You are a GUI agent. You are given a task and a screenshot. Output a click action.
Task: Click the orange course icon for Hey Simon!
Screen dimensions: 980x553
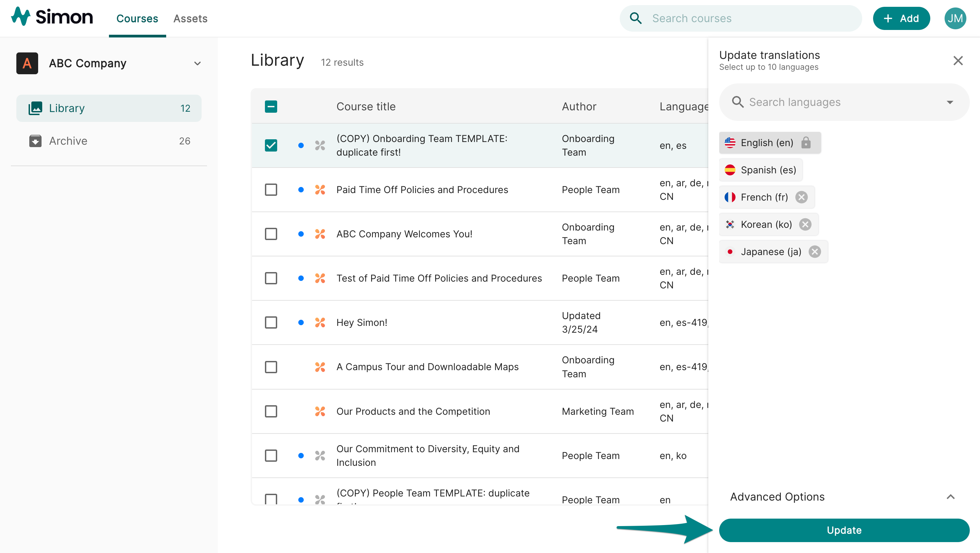[x=320, y=322]
